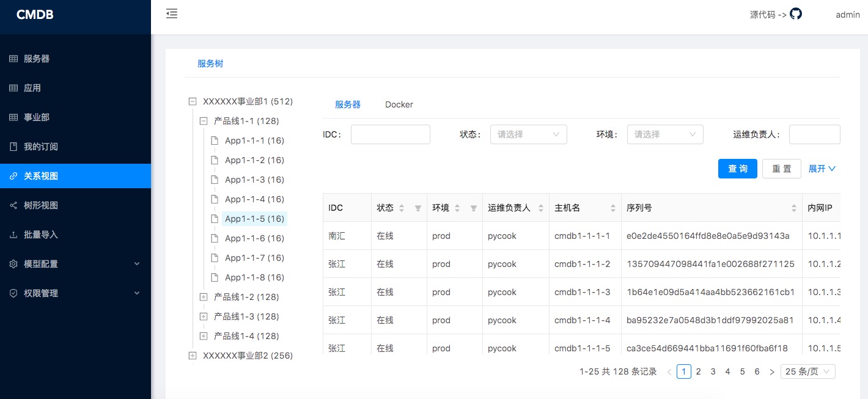Click the 查询 search button

738,169
